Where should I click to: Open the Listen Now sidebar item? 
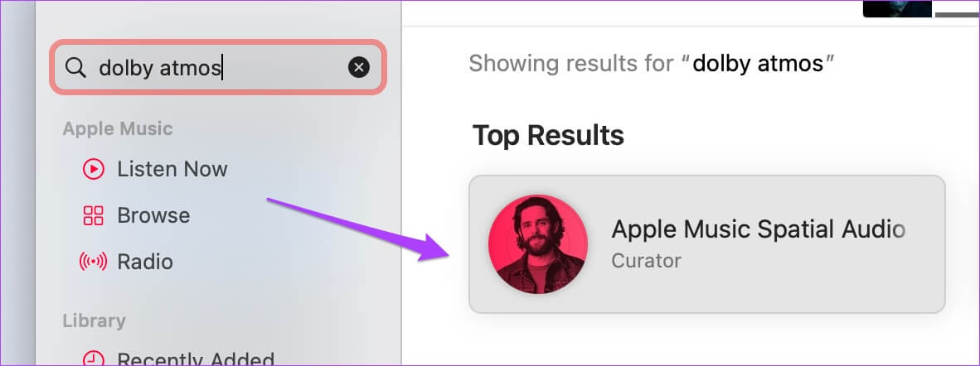pos(154,169)
